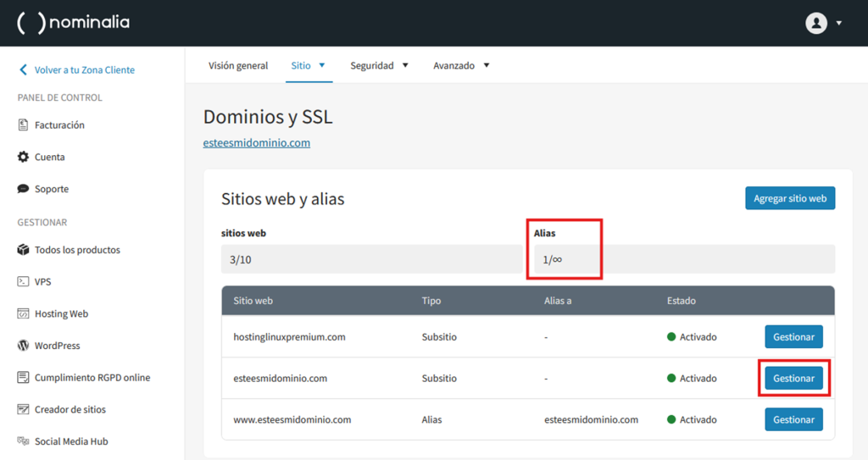Screen dimensions: 868x460
Task: Click the WordPress logo icon
Action: point(23,346)
